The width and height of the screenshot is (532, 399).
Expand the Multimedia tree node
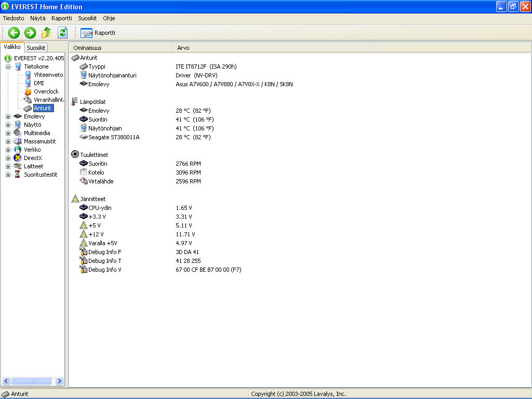pos(8,133)
